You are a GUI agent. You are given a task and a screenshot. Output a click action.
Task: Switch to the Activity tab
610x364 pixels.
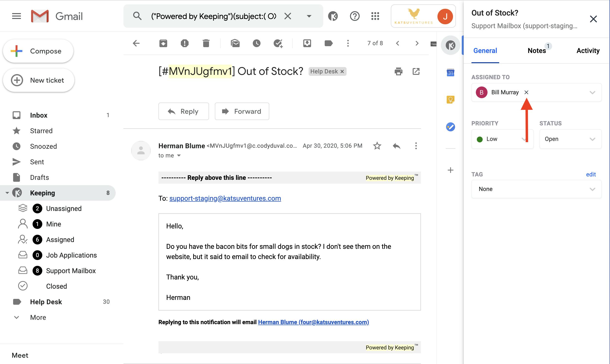[x=588, y=51]
